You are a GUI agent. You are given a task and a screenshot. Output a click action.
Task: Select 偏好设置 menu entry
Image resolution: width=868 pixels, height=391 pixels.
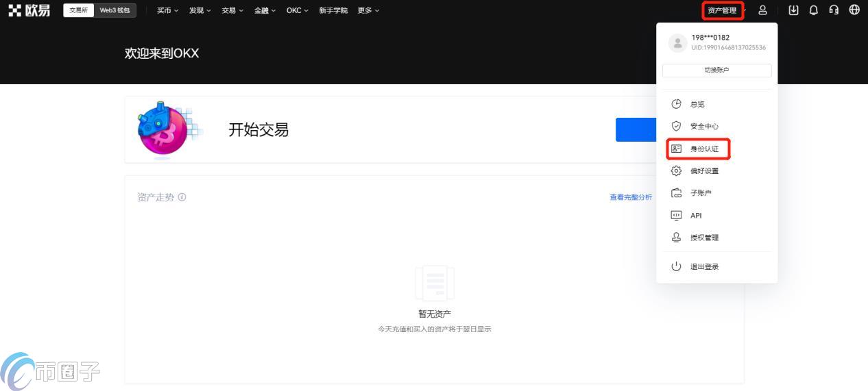tap(716, 171)
